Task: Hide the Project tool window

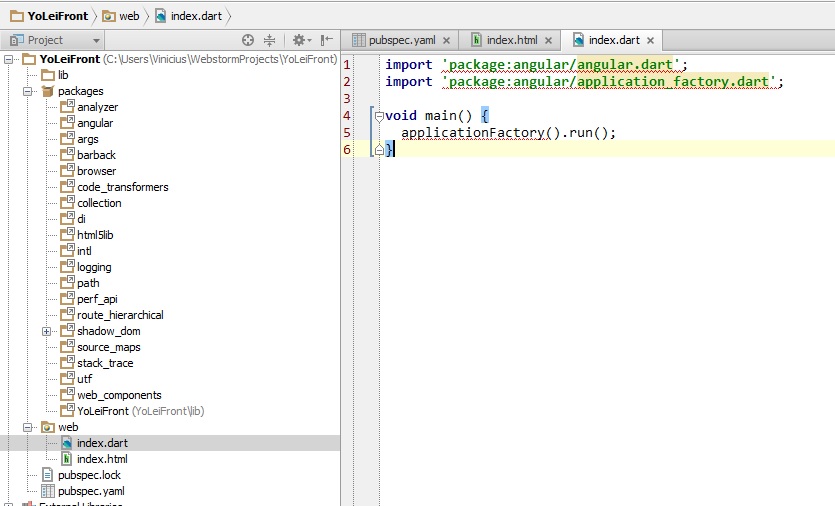Action: (x=327, y=40)
